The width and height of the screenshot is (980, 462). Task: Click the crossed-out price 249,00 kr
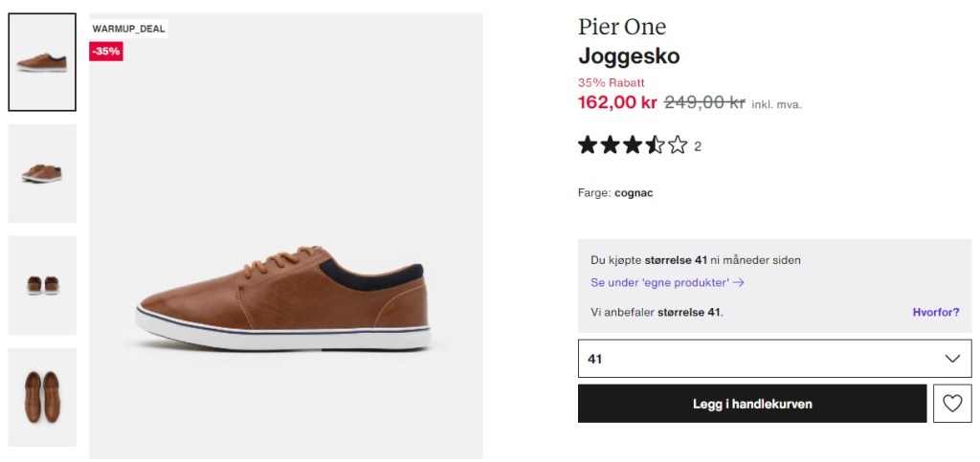click(704, 102)
